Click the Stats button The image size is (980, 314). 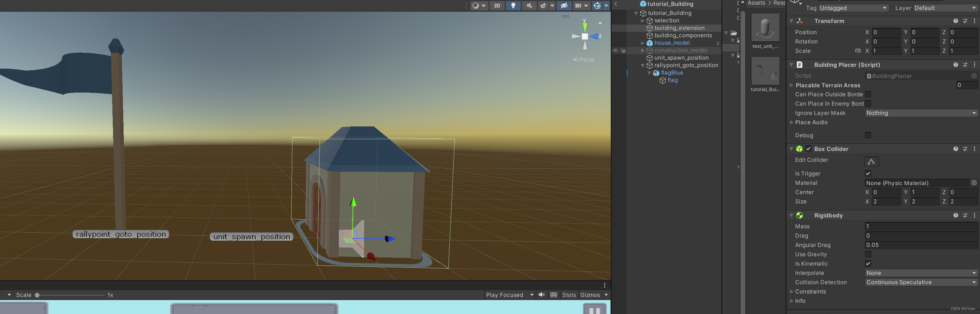569,295
